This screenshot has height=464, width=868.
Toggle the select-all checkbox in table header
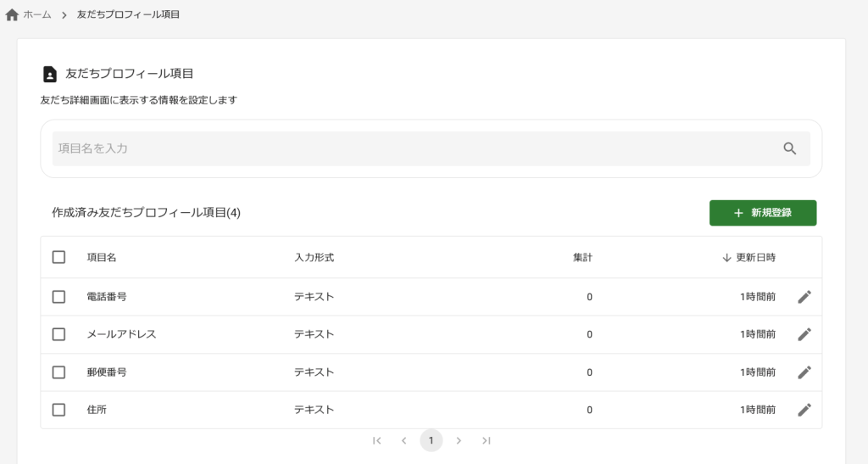tap(58, 257)
